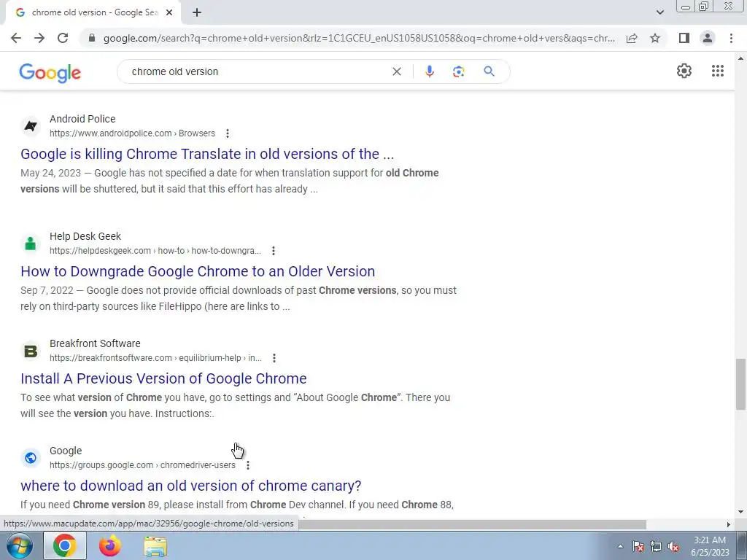Go back to the previous page

pyautogui.click(x=16, y=38)
